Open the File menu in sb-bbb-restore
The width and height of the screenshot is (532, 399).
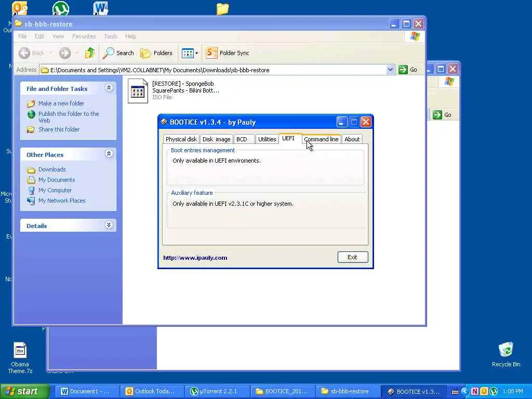click(x=22, y=36)
